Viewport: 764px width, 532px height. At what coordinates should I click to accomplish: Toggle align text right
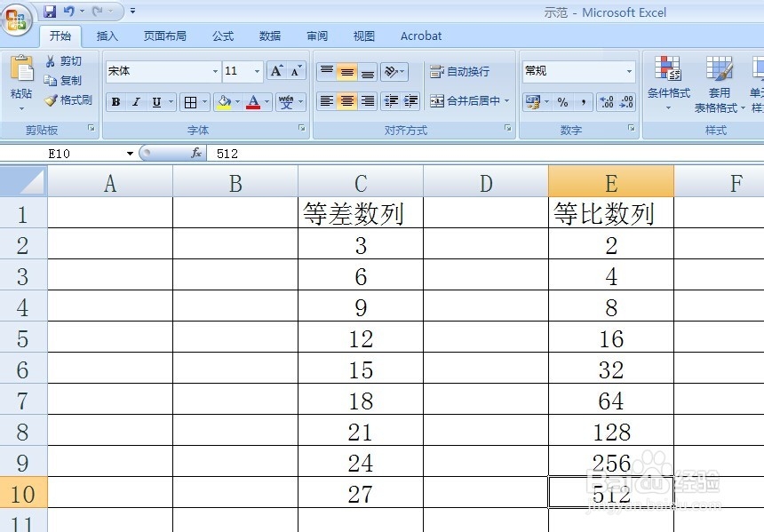tap(368, 101)
